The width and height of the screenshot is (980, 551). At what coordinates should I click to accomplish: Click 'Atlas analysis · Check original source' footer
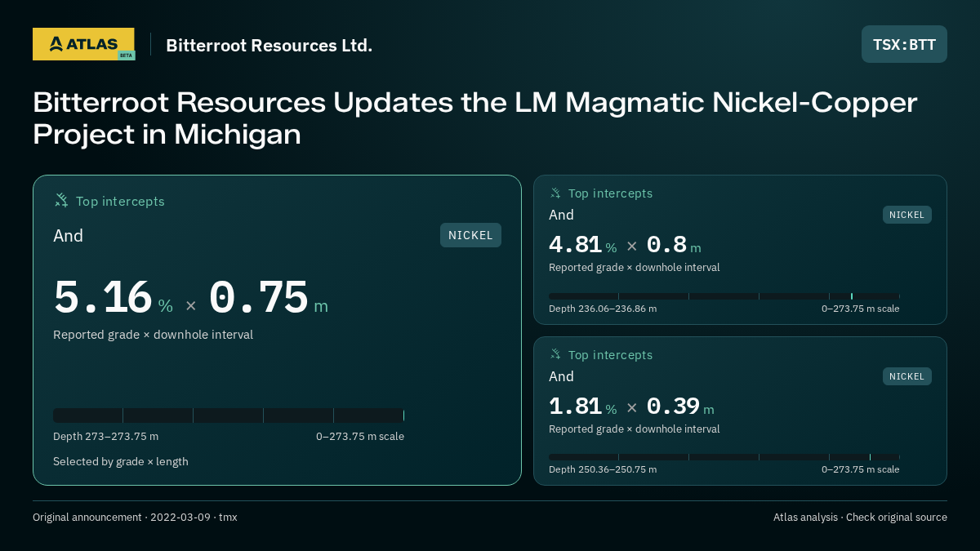[860, 518]
